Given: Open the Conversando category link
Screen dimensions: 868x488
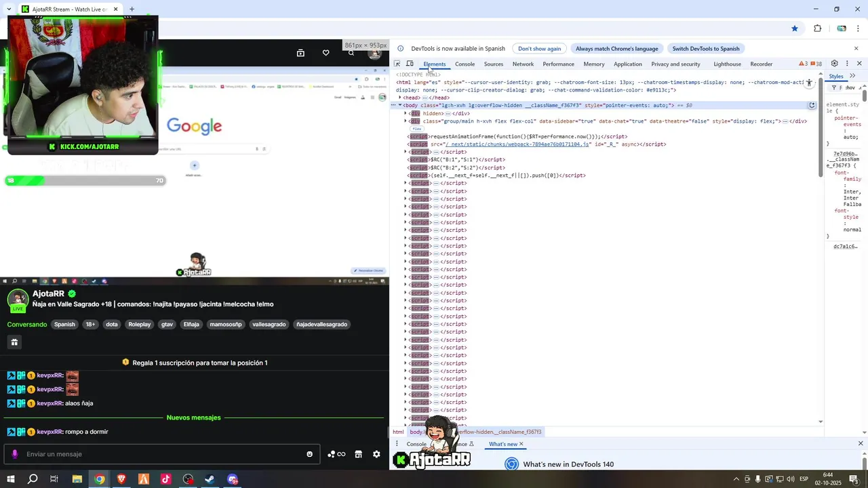Looking at the screenshot, I should 27,324.
